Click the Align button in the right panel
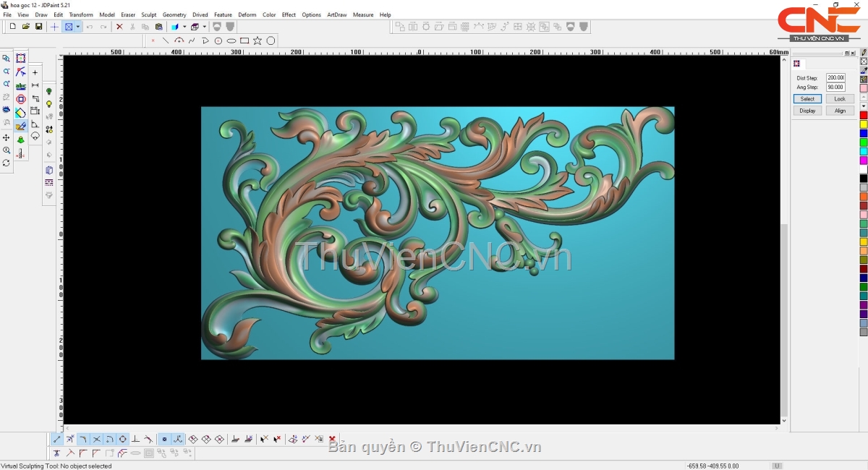 tap(840, 111)
